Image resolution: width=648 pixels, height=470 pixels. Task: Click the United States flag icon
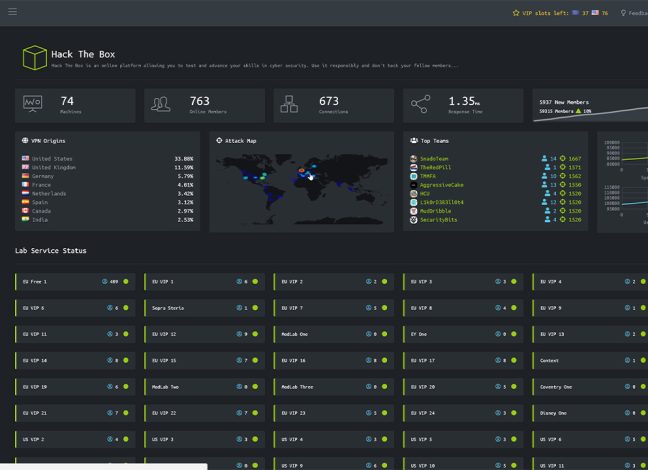(x=26, y=158)
